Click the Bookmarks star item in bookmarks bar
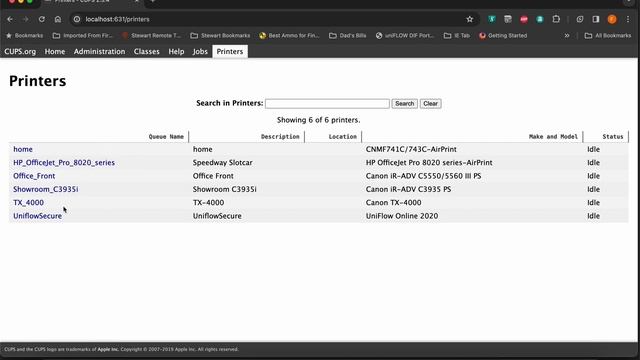640x360 pixels. [x=24, y=36]
